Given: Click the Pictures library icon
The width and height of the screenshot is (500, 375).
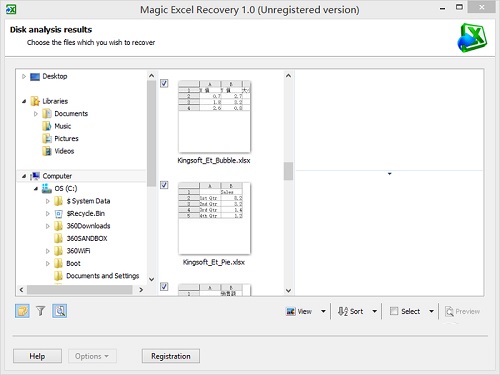Looking at the screenshot, I should click(x=47, y=139).
